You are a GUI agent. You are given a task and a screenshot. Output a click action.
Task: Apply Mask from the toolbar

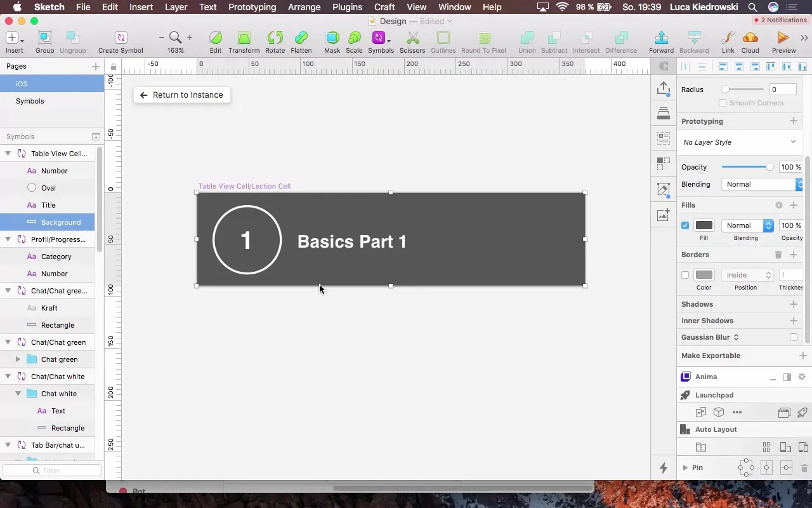(x=332, y=41)
